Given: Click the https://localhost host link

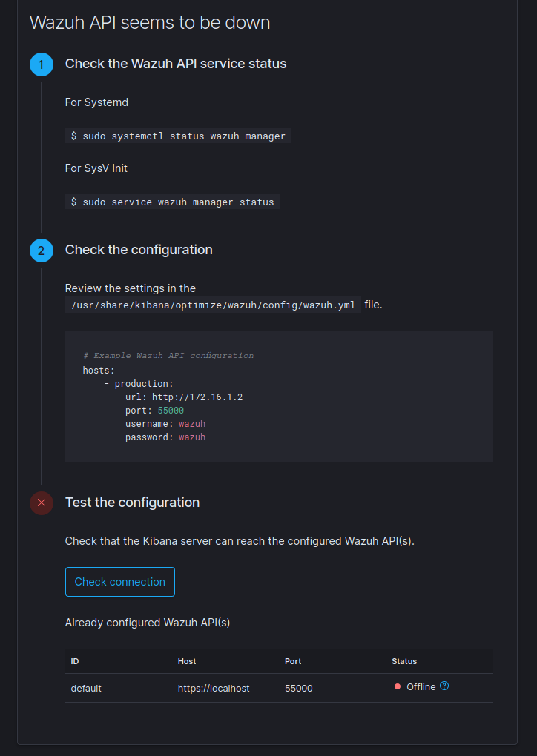Looking at the screenshot, I should pos(214,688).
